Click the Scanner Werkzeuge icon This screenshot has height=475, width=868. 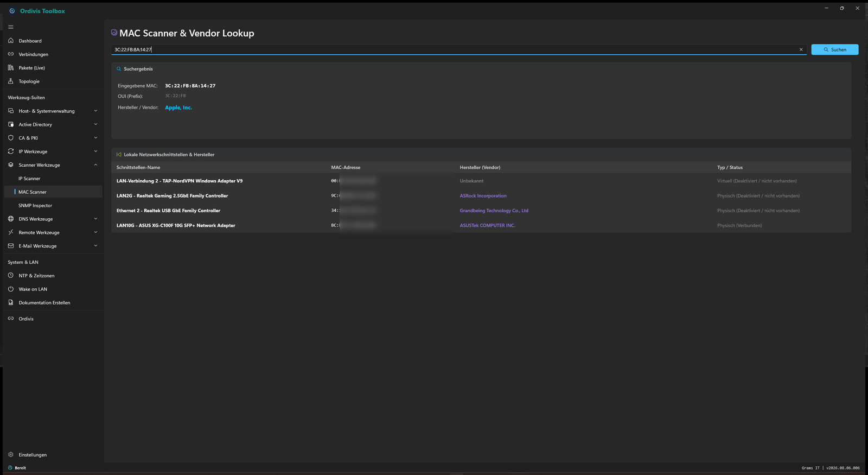[x=11, y=165]
